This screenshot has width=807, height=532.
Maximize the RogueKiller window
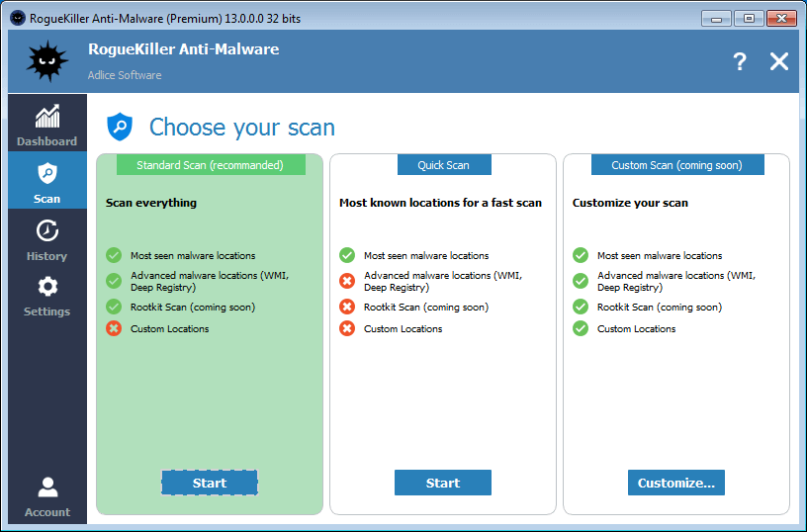coord(749,18)
